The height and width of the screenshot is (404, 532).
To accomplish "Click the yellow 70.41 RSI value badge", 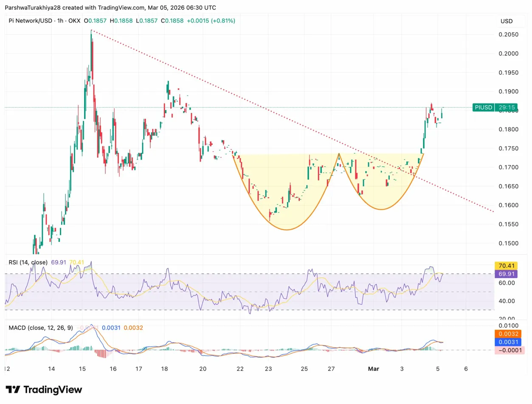I will 505,264.
